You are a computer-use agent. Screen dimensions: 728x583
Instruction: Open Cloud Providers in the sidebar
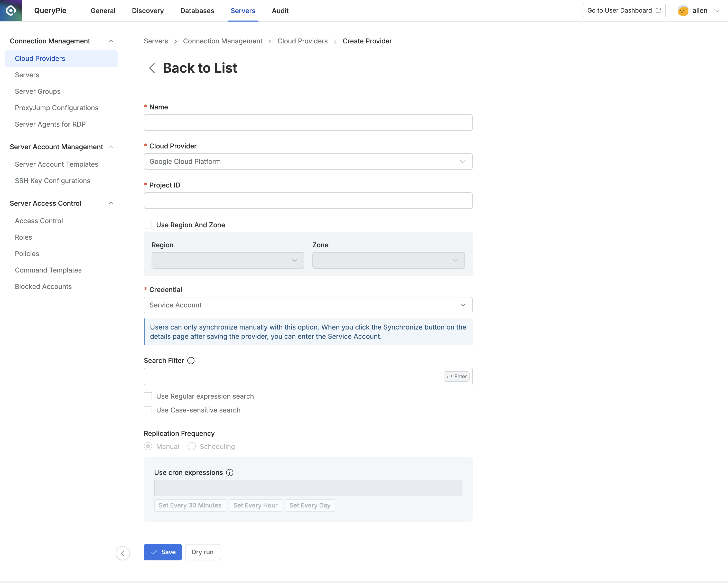(x=61, y=58)
